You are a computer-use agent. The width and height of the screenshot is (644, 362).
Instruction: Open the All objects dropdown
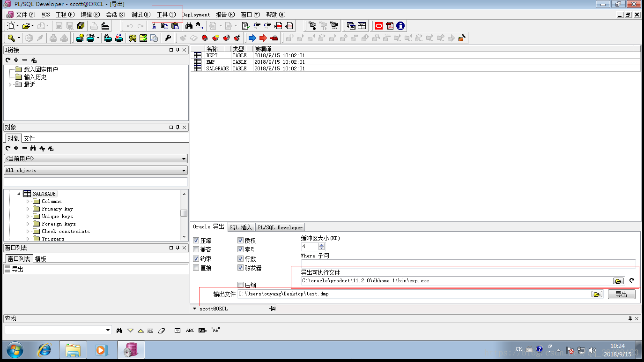click(183, 170)
